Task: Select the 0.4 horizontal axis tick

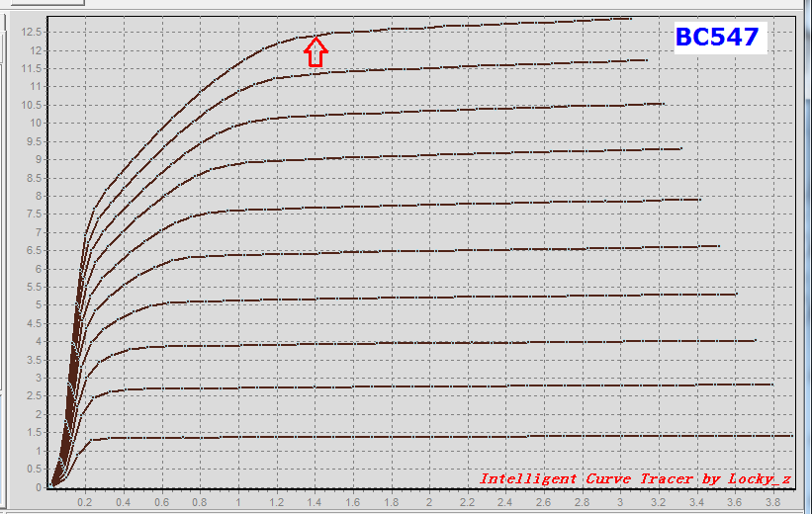Action: tap(123, 502)
